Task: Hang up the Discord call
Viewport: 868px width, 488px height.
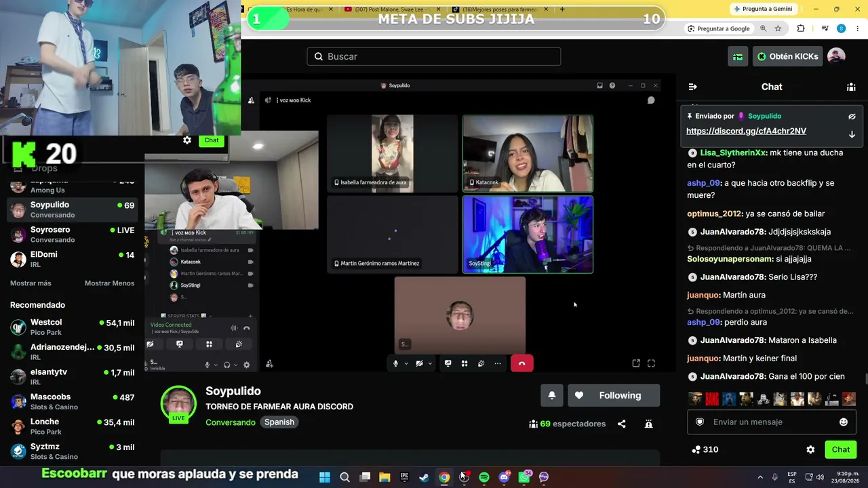Action: click(x=521, y=363)
